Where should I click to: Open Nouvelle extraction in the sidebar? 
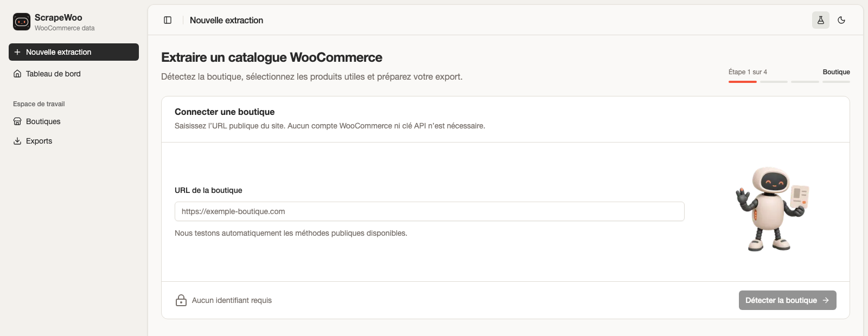pos(74,52)
